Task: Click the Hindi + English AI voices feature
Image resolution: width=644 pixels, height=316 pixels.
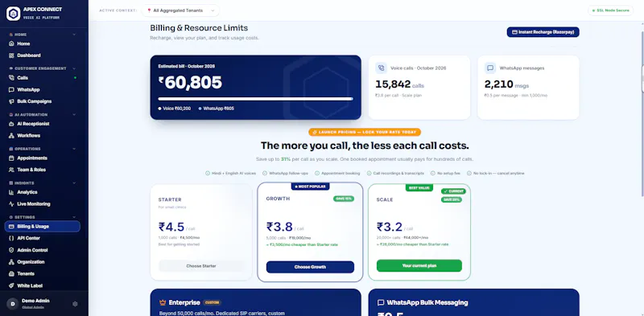Action: [x=230, y=173]
